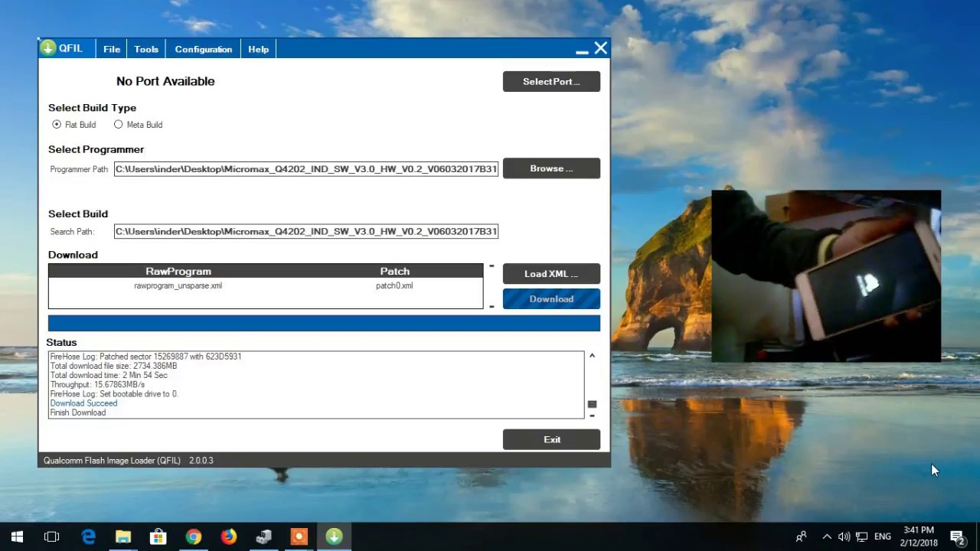Open the File menu
Image resolution: width=980 pixels, height=551 pixels.
[x=112, y=49]
